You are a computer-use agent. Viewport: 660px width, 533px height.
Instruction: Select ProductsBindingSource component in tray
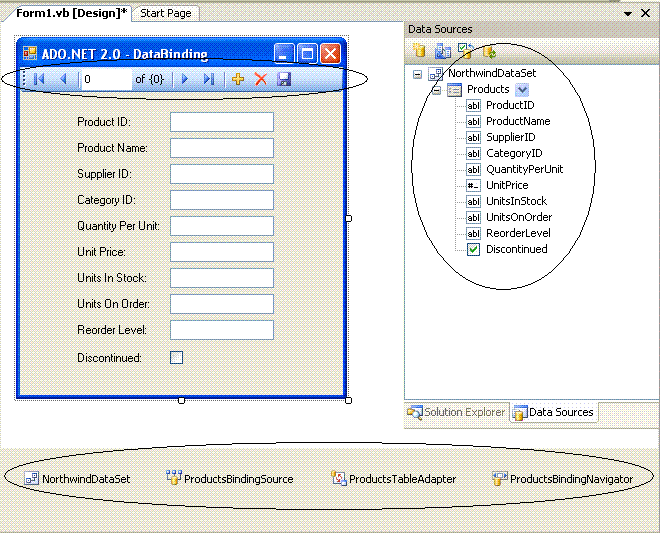pos(230,479)
